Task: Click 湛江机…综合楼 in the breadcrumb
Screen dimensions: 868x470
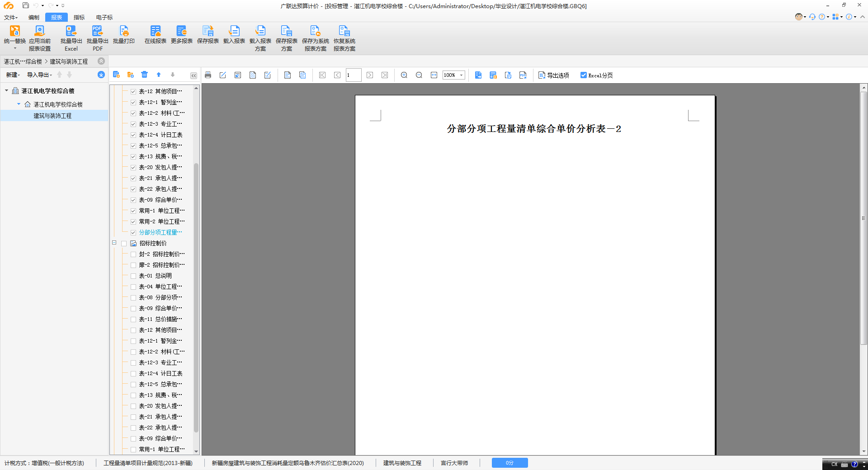Action: pos(23,61)
